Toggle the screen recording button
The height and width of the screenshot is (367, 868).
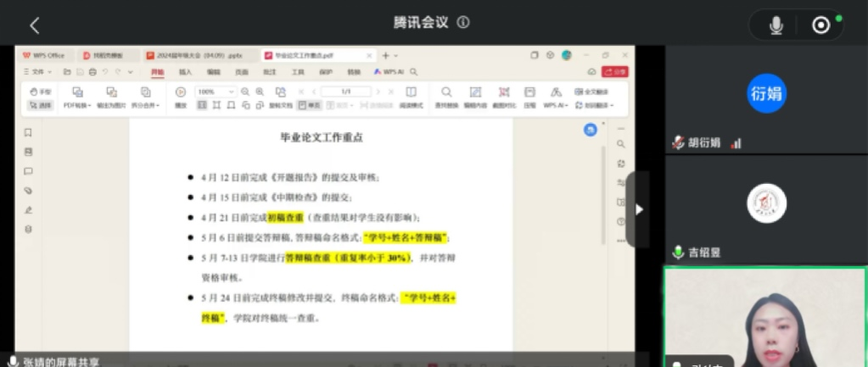point(820,25)
